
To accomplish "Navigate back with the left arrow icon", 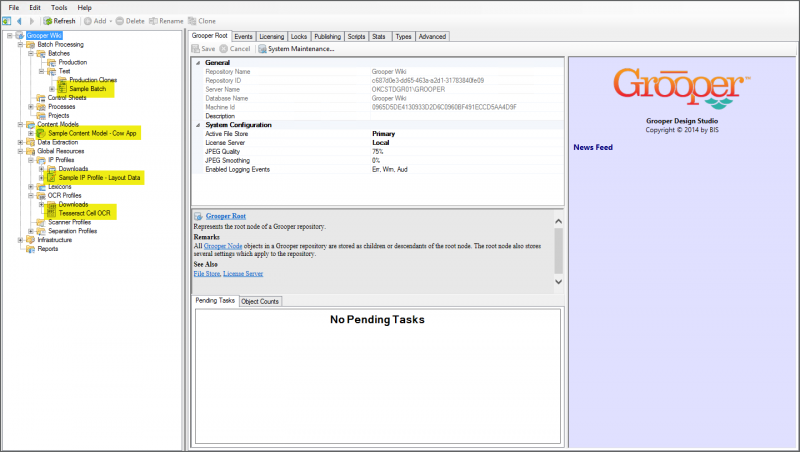I will [x=19, y=21].
